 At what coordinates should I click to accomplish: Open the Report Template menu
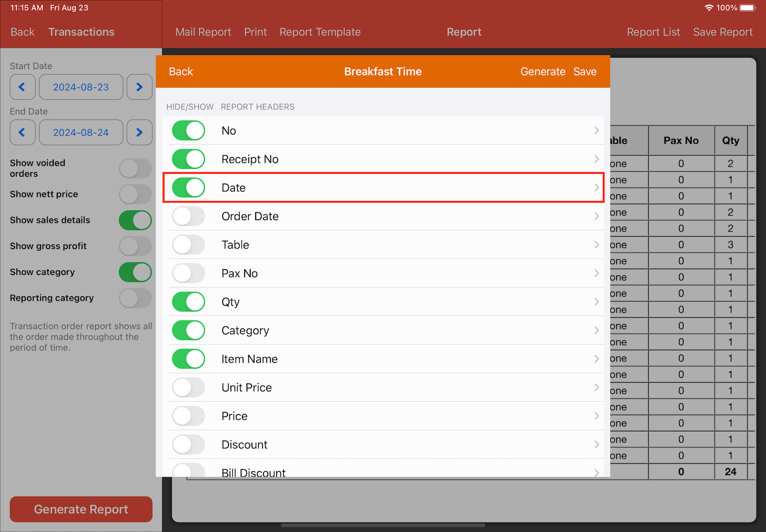(320, 32)
